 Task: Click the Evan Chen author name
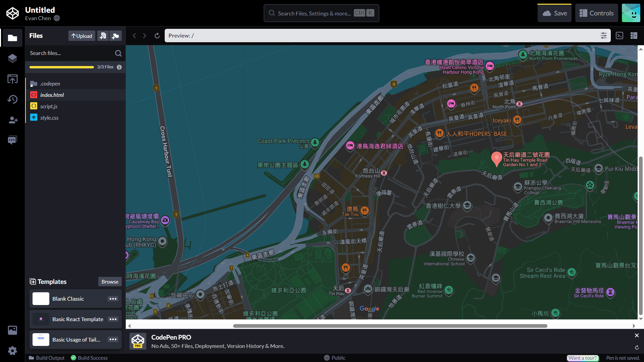(x=38, y=18)
